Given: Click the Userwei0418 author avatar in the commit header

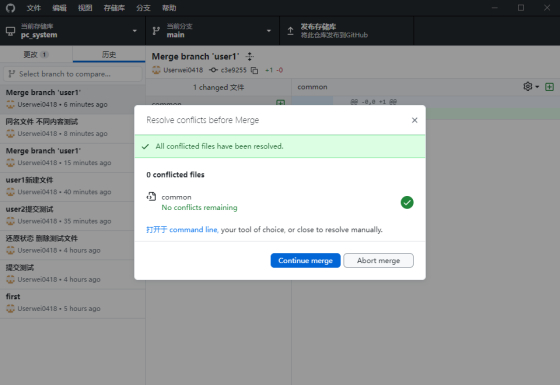Looking at the screenshot, I should point(156,70).
